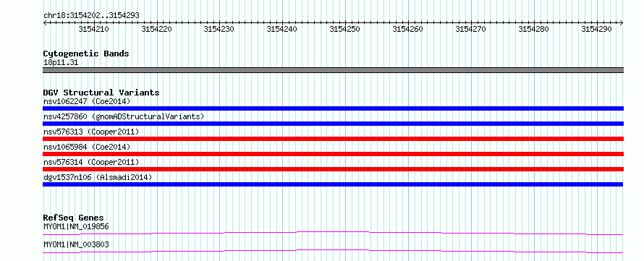
Task: Click ruler position 3154250
Action: 344,29
